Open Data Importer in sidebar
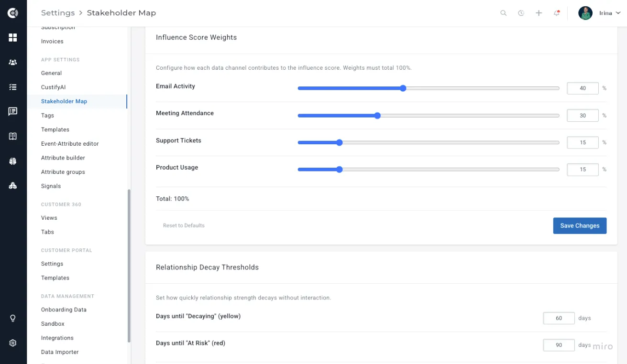The width and height of the screenshot is (627, 364). 60,352
